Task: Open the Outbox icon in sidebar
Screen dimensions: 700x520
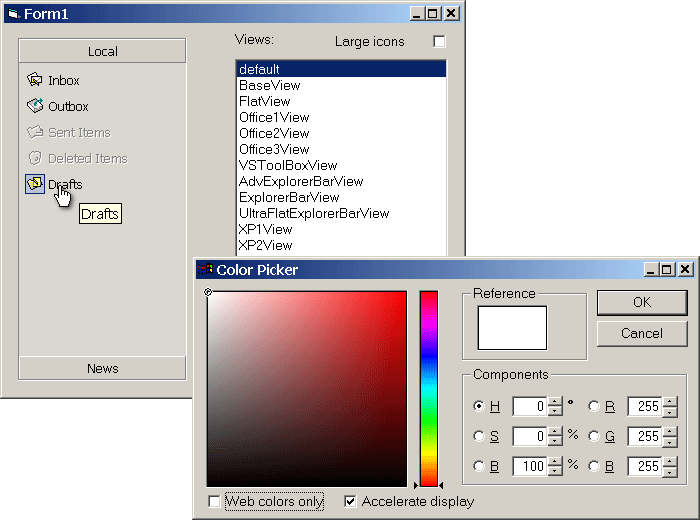Action: pos(34,106)
